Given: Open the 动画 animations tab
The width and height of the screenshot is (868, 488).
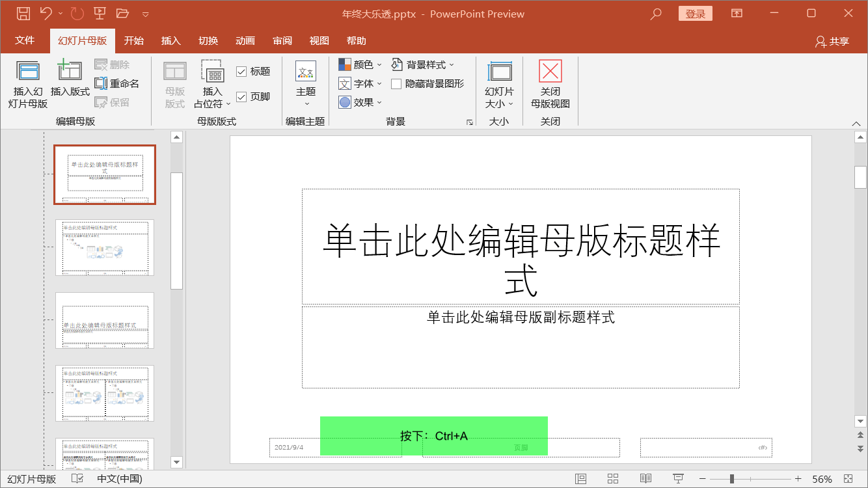Looking at the screenshot, I should point(245,40).
